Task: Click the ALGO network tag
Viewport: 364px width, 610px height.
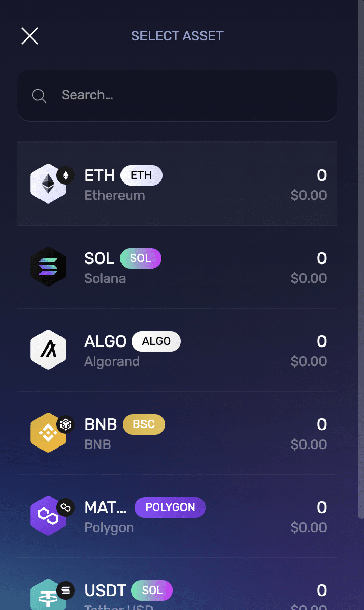Action: (x=156, y=341)
